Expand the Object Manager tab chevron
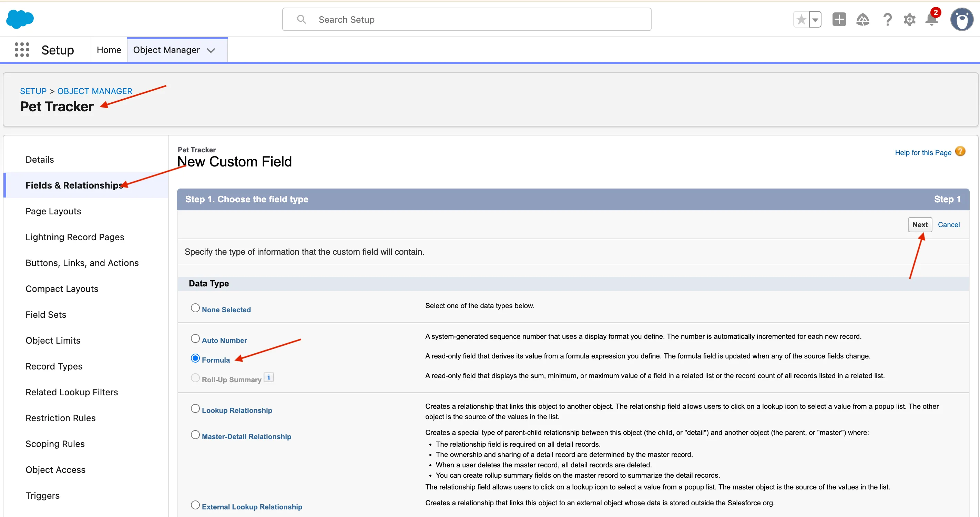Viewport: 980px width, 517px height. pos(211,50)
